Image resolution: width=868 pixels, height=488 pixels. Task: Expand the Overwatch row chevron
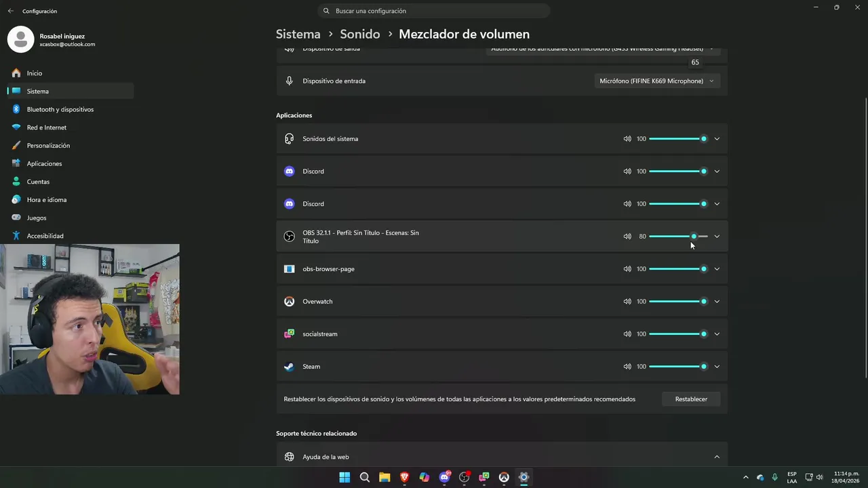pos(717,302)
